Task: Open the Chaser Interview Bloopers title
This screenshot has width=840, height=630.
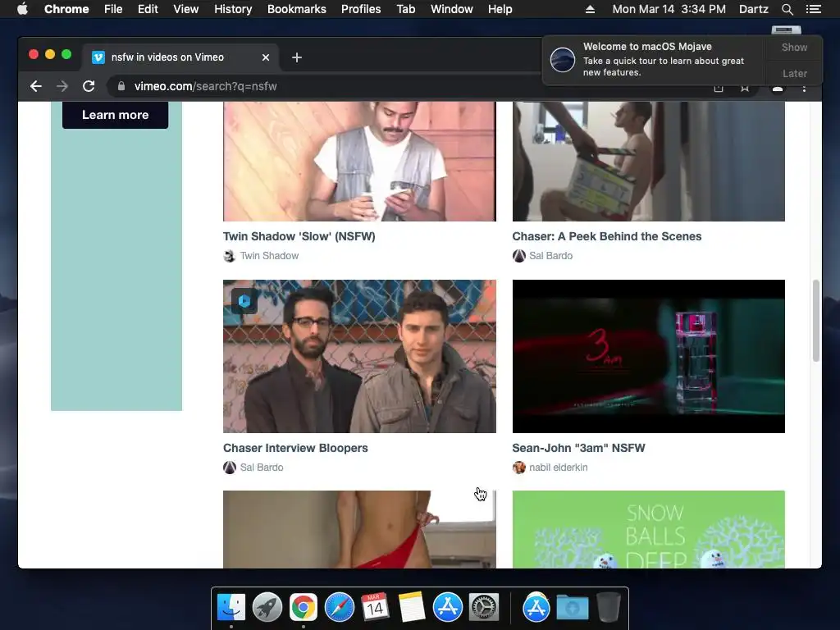Action: click(295, 448)
